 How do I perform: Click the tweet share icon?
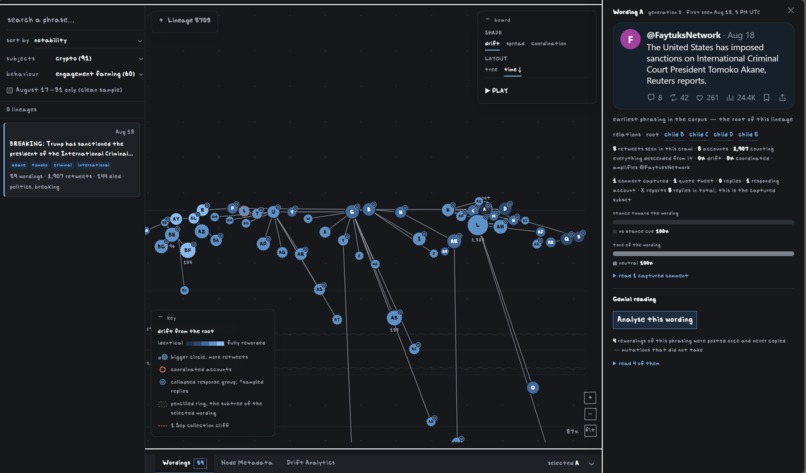coord(782,98)
